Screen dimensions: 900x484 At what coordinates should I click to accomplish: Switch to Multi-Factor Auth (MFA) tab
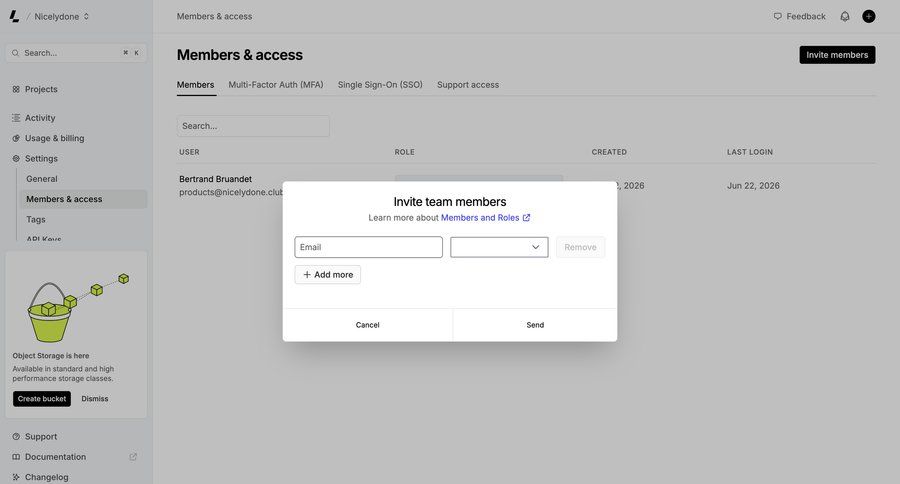[276, 85]
